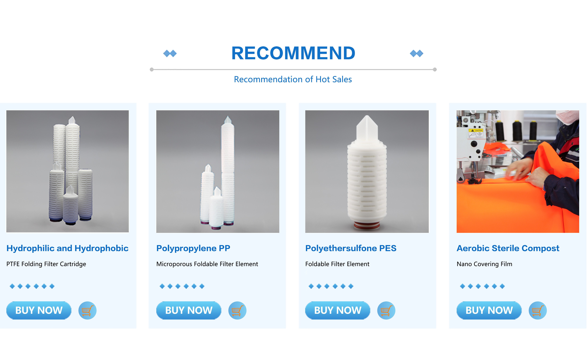Click the cart icon under Hydrophilic and Hydrophobic
588x364 pixels.
tap(87, 310)
